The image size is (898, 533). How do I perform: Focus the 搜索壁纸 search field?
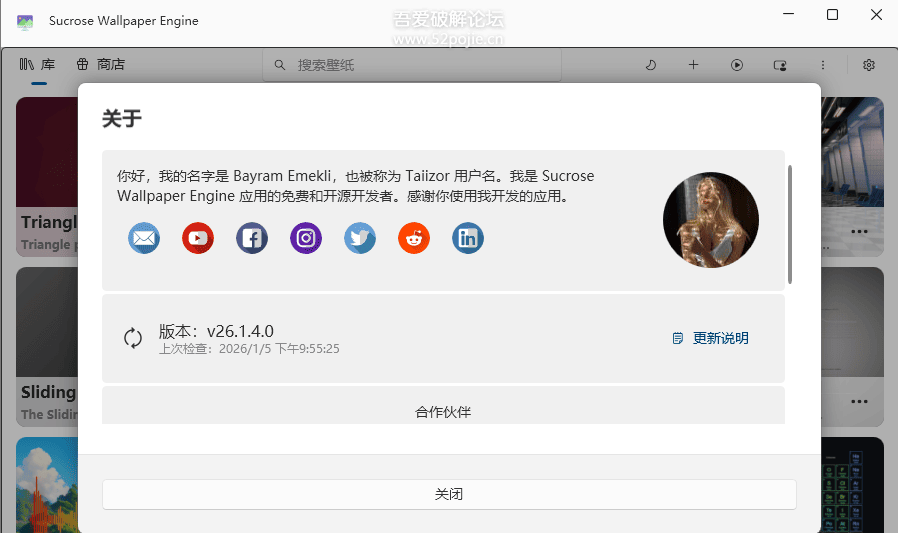coord(412,65)
